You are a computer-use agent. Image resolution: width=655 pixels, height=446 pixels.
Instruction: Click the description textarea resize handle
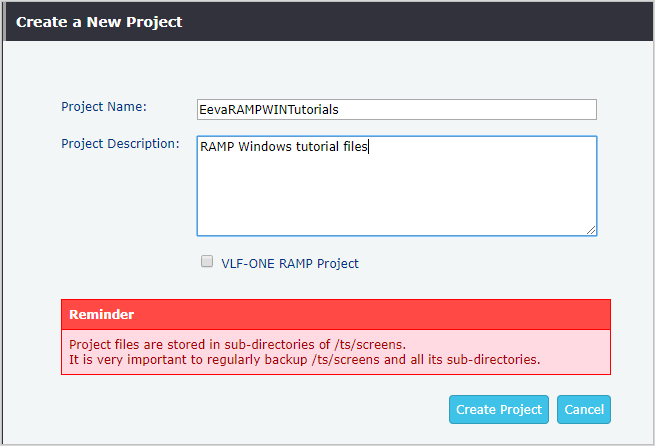click(591, 230)
